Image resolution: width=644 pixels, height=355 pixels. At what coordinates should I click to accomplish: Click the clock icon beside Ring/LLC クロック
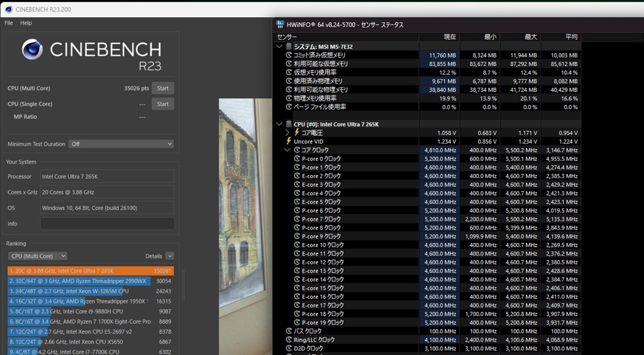click(289, 340)
